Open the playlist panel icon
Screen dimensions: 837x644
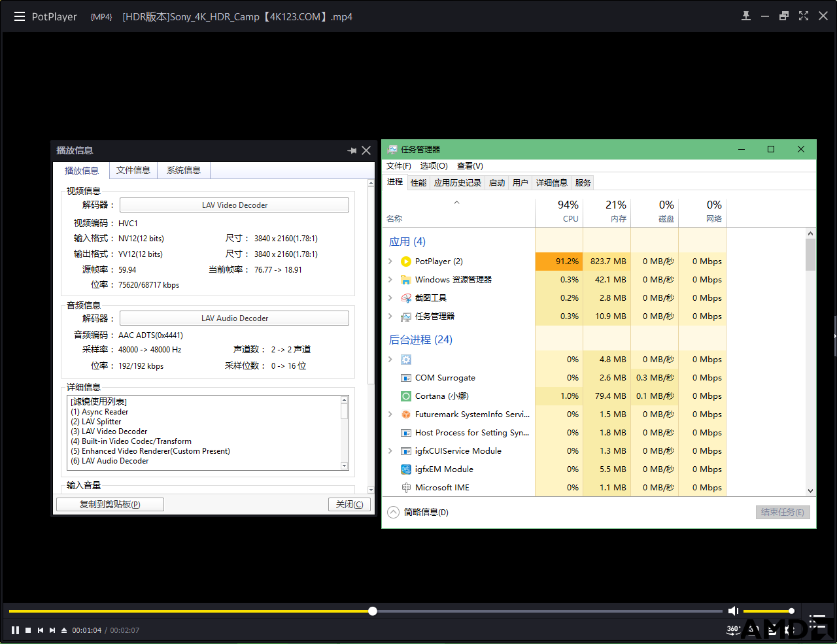(x=817, y=620)
